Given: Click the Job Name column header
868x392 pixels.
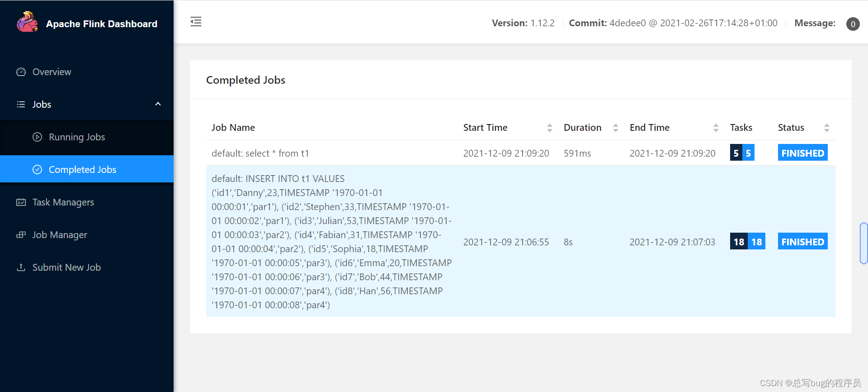Looking at the screenshot, I should pos(233,128).
